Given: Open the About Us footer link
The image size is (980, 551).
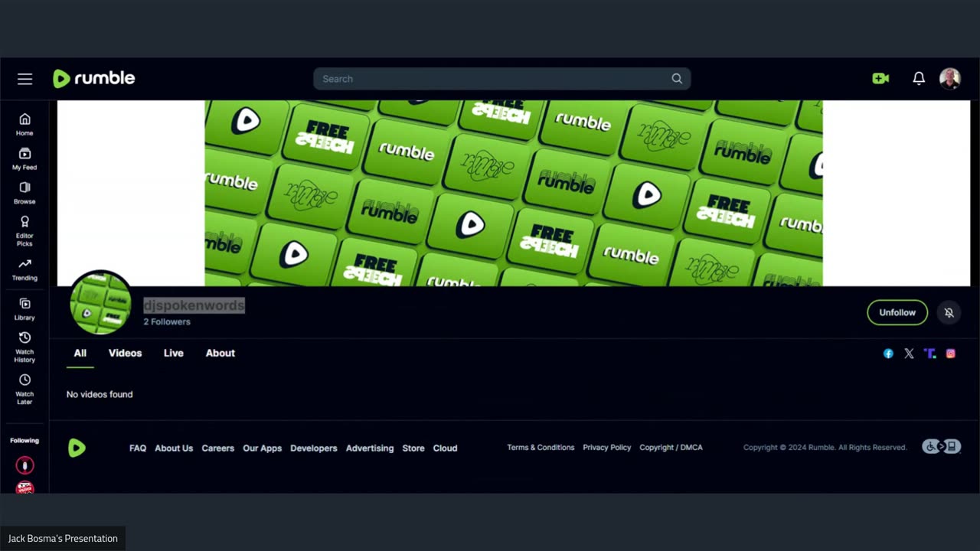Looking at the screenshot, I should pos(174,448).
